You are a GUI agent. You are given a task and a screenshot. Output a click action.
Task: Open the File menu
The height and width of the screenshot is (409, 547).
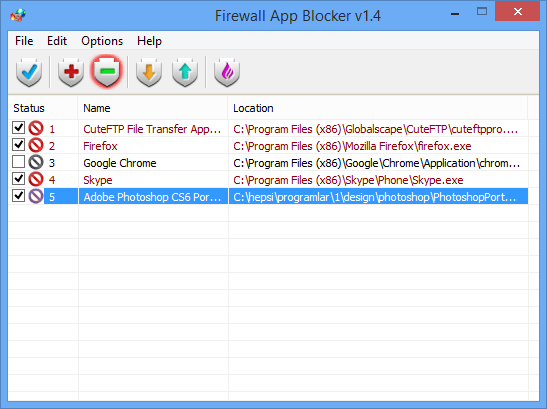coord(24,41)
